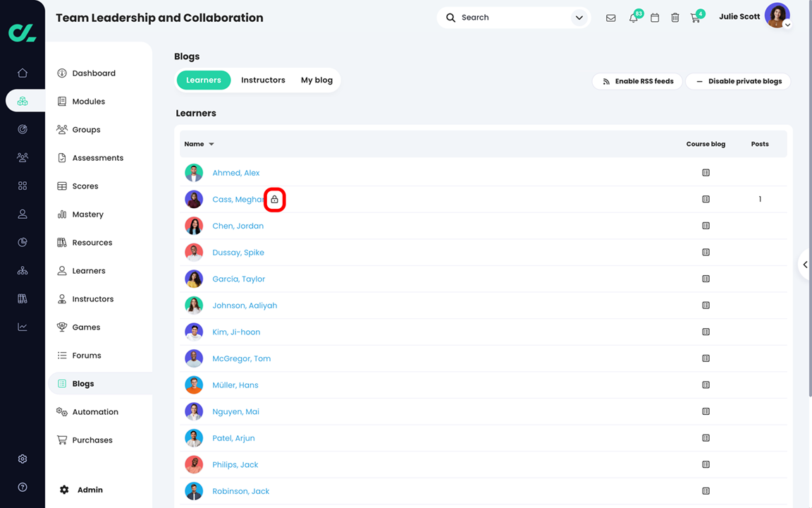Click in the Search input field

point(512,18)
